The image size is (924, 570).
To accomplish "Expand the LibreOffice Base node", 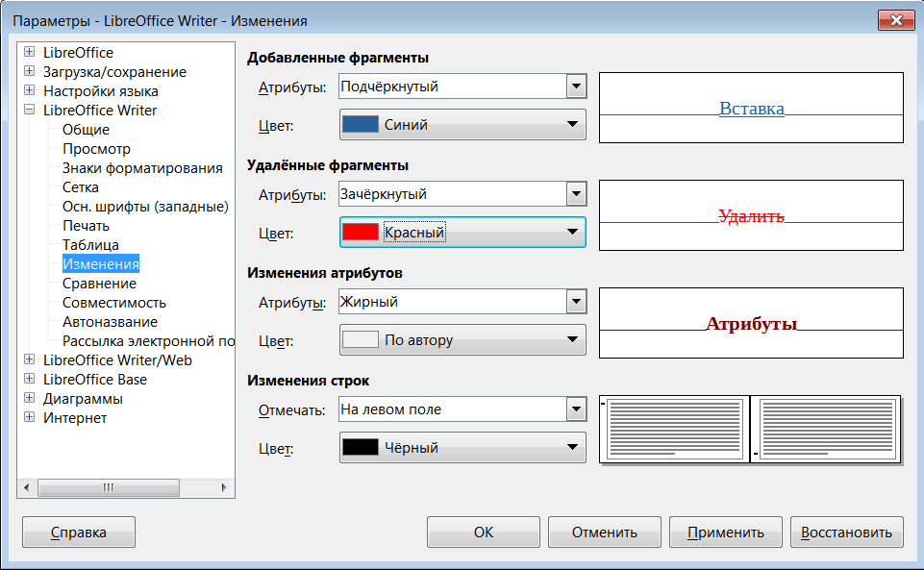I will (x=29, y=379).
